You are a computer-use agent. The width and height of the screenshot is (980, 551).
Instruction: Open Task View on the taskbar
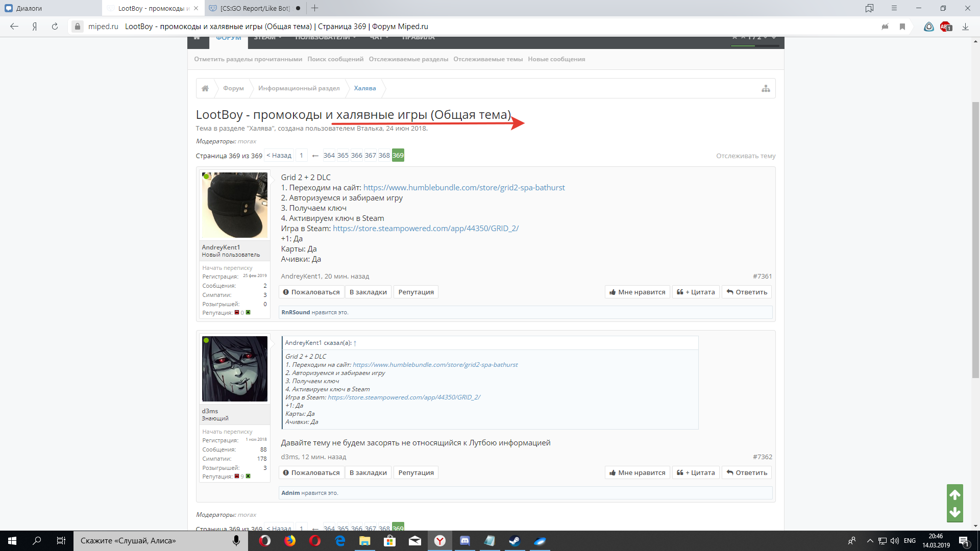(61, 541)
